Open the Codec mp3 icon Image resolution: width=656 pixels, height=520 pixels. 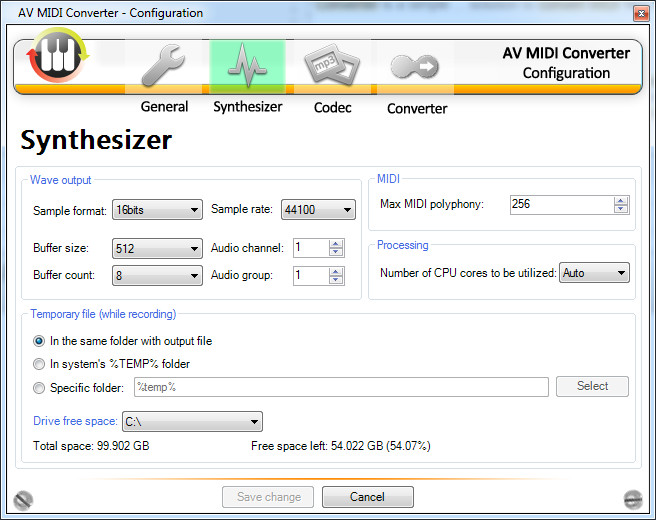click(332, 64)
